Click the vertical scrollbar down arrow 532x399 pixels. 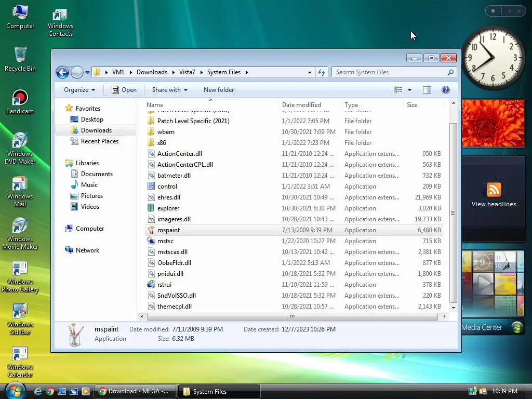[454, 308]
